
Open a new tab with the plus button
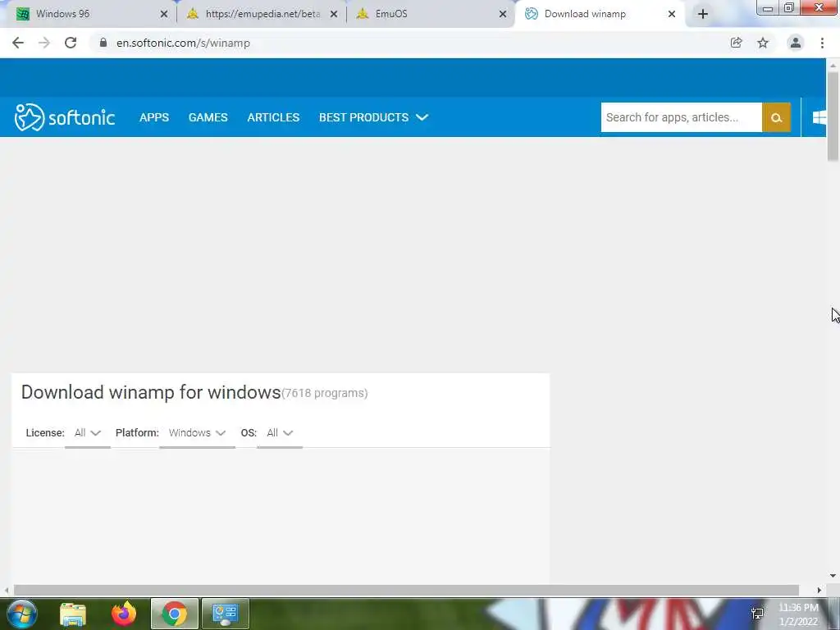coord(703,14)
